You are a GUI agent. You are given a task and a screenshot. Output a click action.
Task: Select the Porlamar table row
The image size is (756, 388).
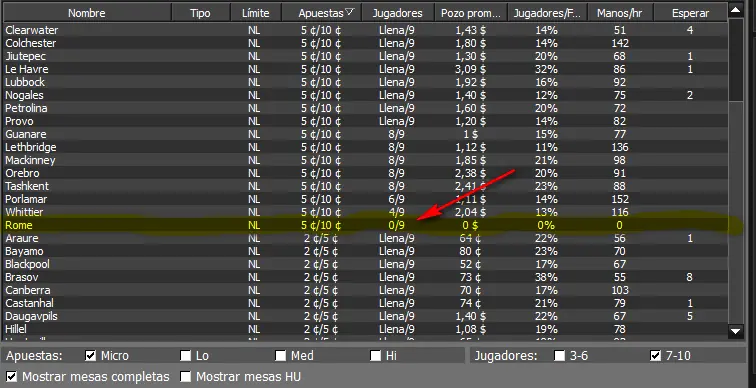pyautogui.click(x=365, y=199)
